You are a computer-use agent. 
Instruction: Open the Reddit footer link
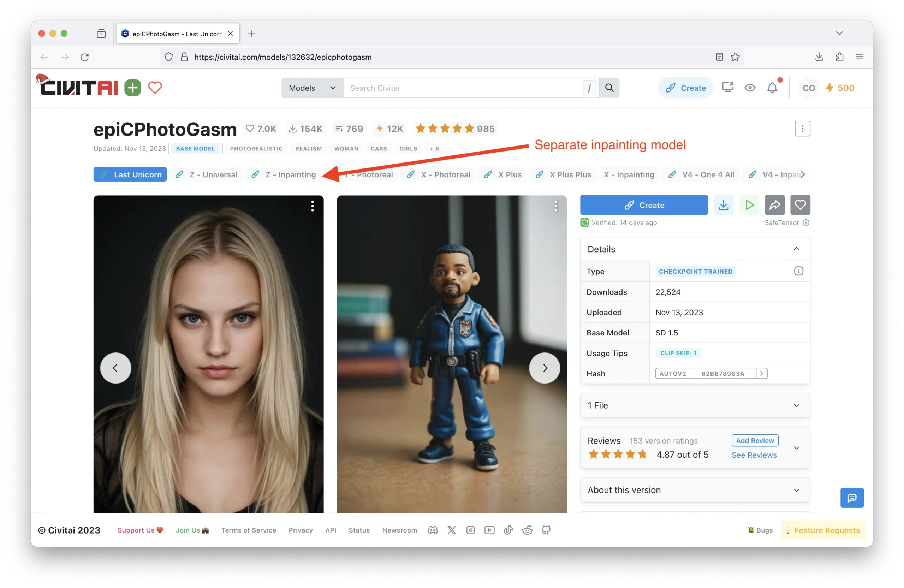[527, 530]
